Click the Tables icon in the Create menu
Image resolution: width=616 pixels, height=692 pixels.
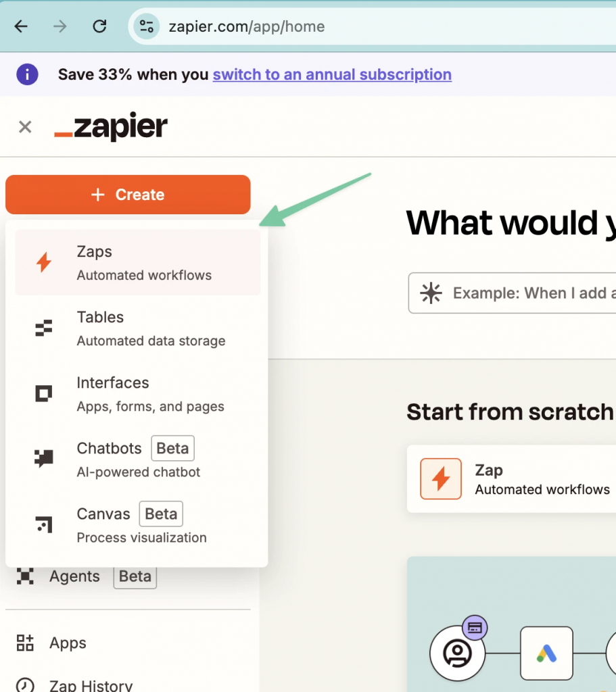43,328
